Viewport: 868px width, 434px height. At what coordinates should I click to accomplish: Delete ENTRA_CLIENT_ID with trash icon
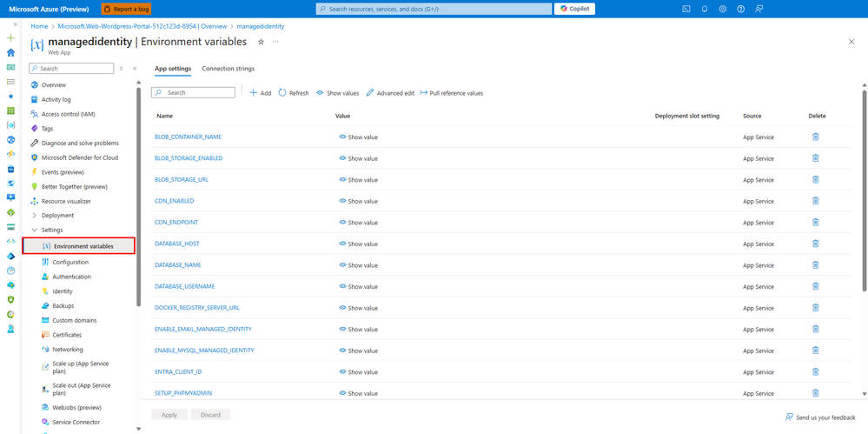pyautogui.click(x=815, y=371)
